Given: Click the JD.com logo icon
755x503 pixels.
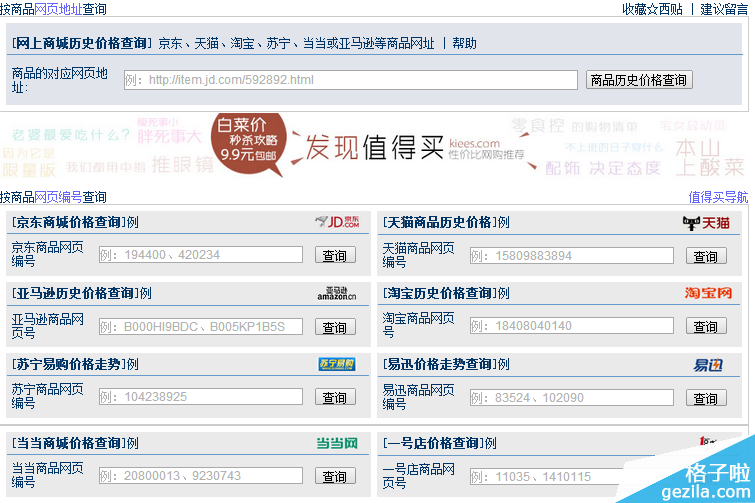Looking at the screenshot, I should (337, 222).
